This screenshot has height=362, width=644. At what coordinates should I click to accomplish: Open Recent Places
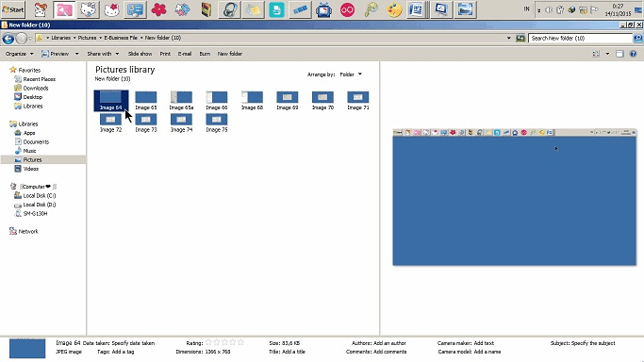point(35,79)
